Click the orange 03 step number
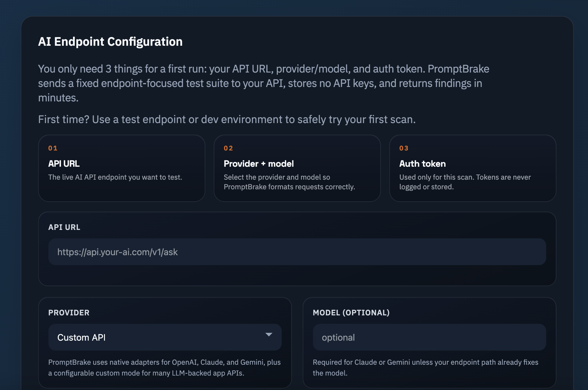This screenshot has width=588, height=390. (404, 148)
